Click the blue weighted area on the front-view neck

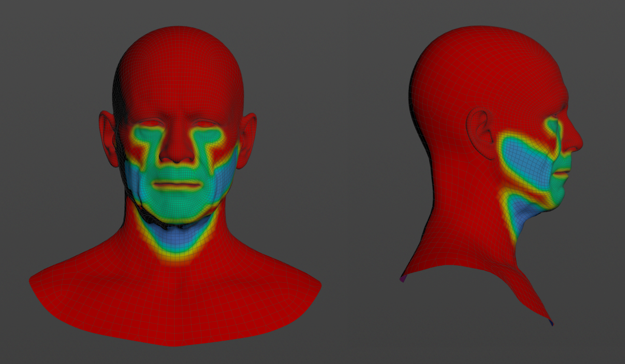click(176, 238)
